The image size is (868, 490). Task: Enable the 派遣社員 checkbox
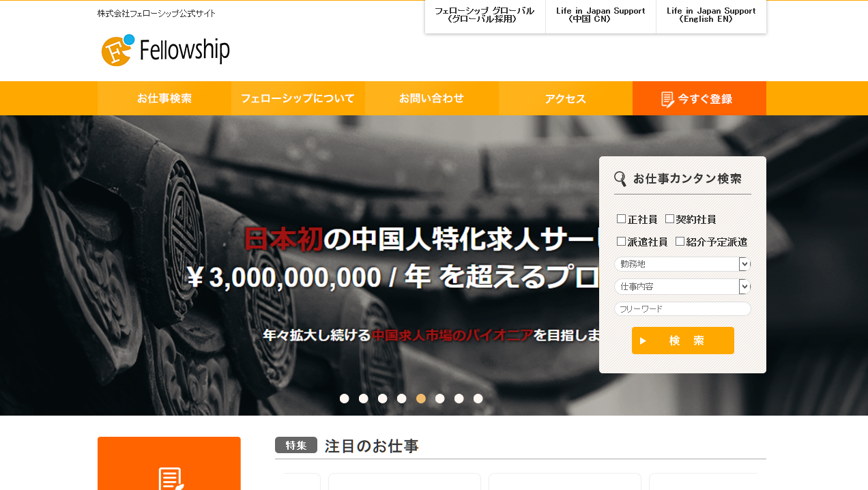pos(621,242)
